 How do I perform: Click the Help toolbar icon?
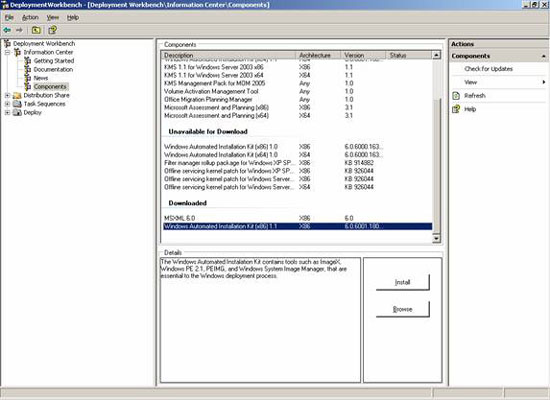pos(53,30)
